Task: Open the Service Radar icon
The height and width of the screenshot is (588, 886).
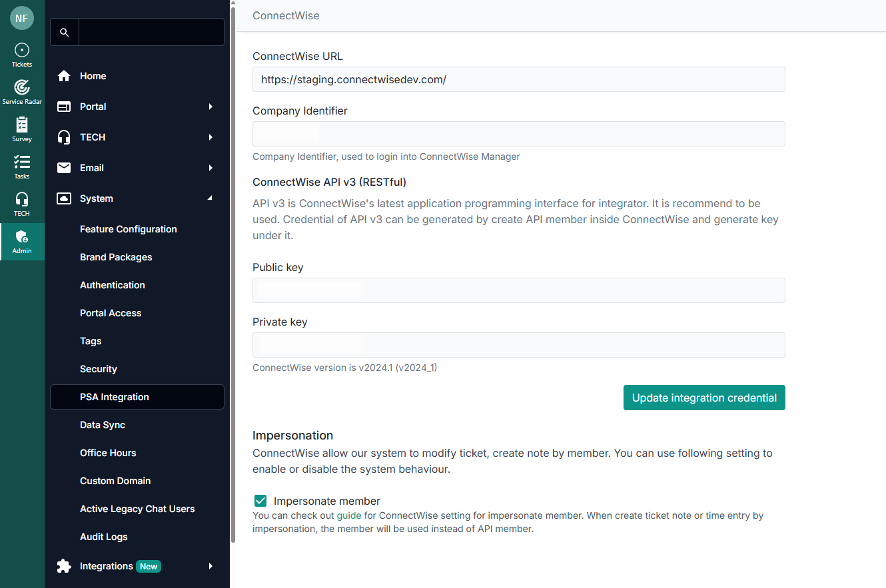Action: click(x=22, y=92)
